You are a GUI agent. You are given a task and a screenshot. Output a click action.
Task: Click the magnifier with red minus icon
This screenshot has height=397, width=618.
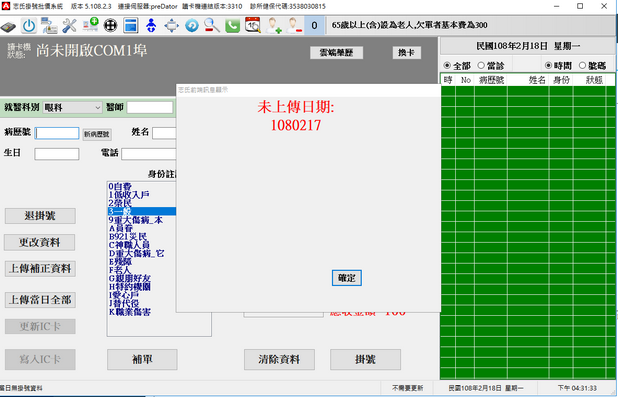click(212, 26)
